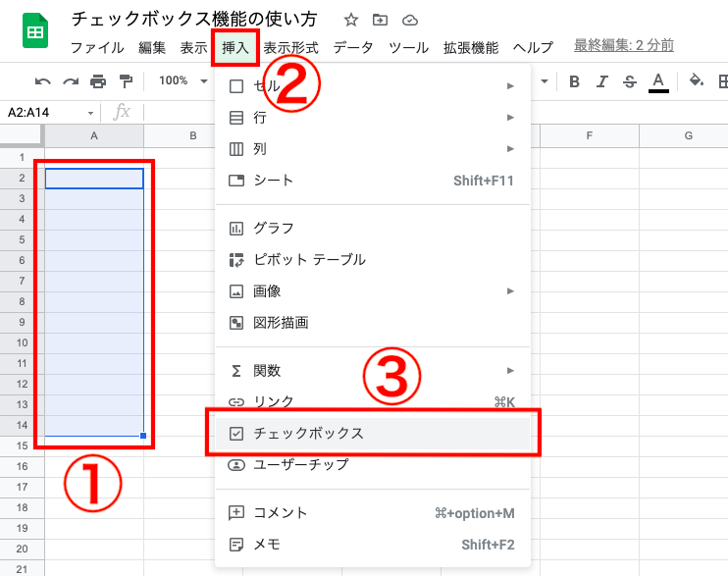This screenshot has height=576, width=728.
Task: Select column F header
Action: tap(590, 135)
